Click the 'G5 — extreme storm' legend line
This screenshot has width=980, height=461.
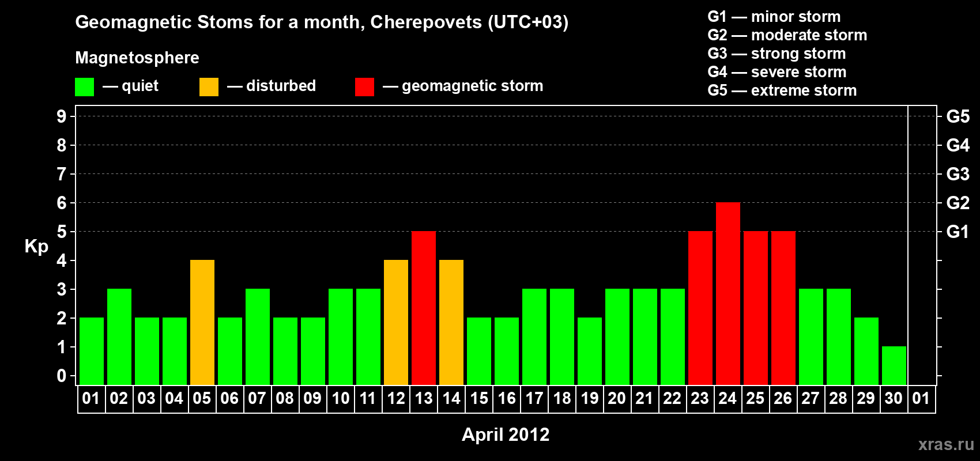click(x=782, y=90)
